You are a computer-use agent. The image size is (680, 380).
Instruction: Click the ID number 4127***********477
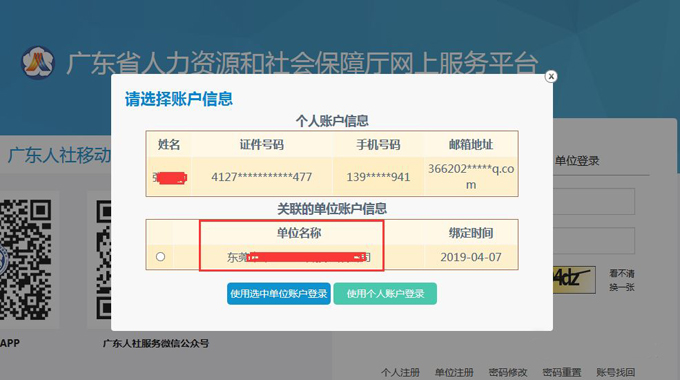pyautogui.click(x=262, y=177)
